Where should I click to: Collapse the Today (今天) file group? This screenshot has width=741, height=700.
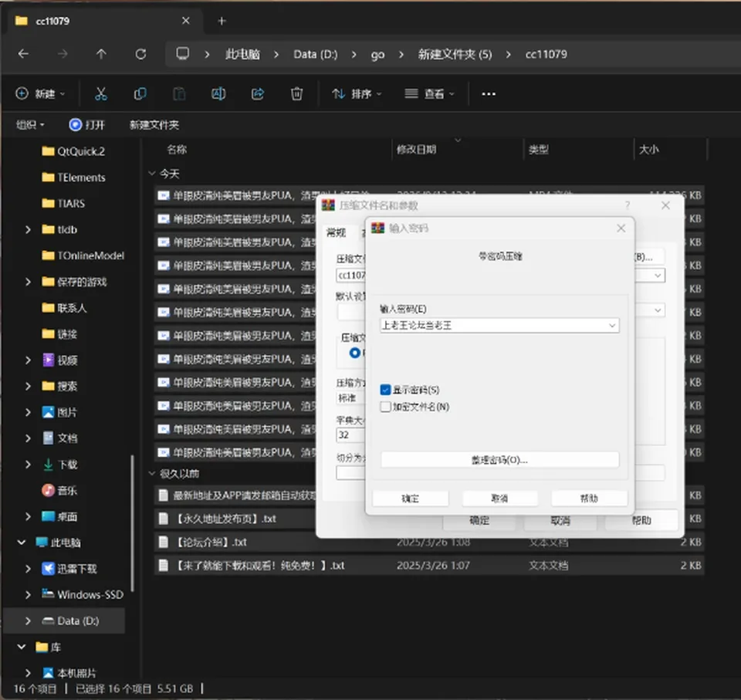click(x=152, y=174)
